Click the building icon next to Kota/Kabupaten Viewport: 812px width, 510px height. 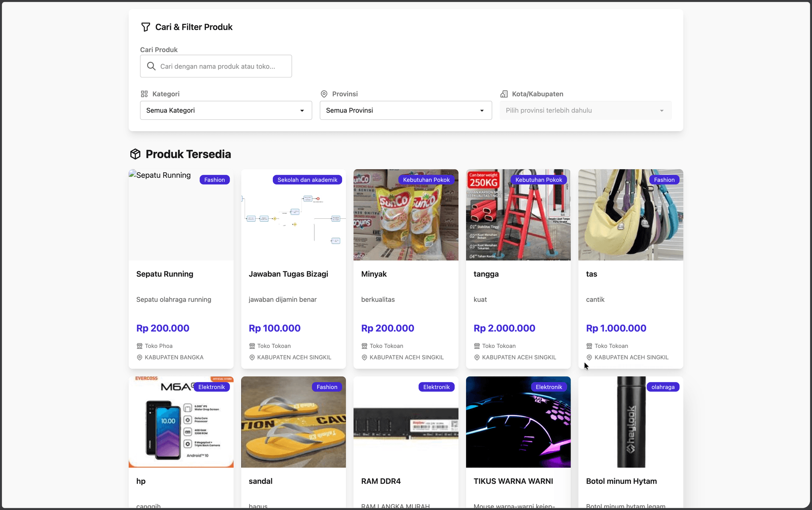point(504,94)
